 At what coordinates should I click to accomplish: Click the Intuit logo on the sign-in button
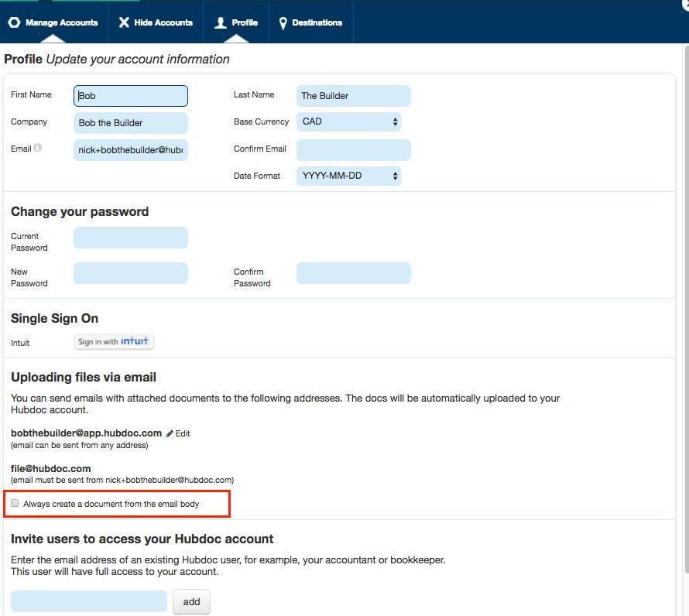pyautogui.click(x=135, y=341)
